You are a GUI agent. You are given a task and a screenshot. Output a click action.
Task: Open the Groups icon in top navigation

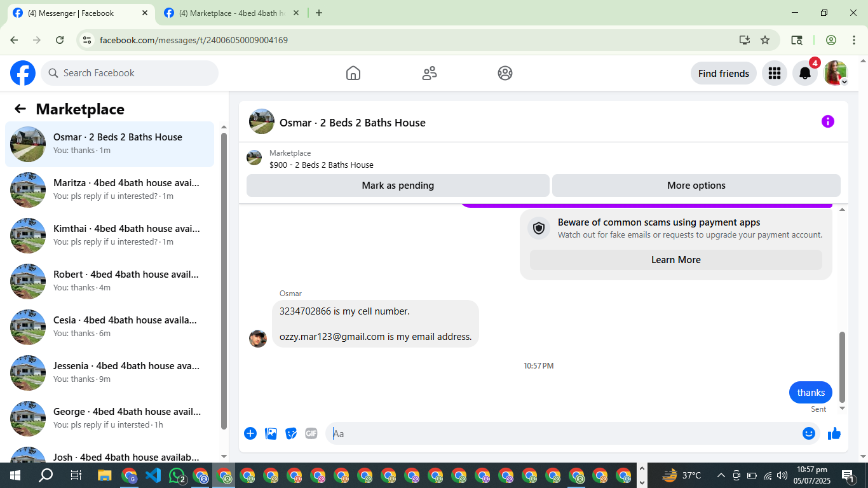505,73
